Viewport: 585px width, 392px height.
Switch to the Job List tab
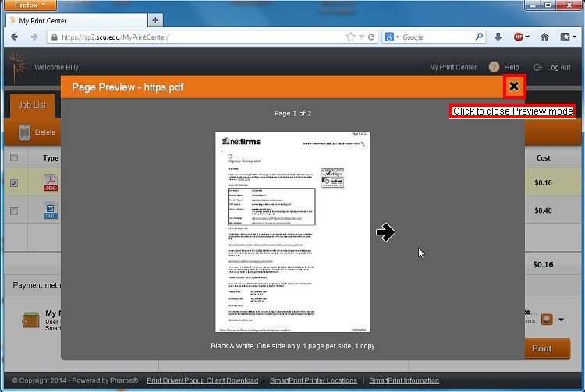click(x=32, y=104)
